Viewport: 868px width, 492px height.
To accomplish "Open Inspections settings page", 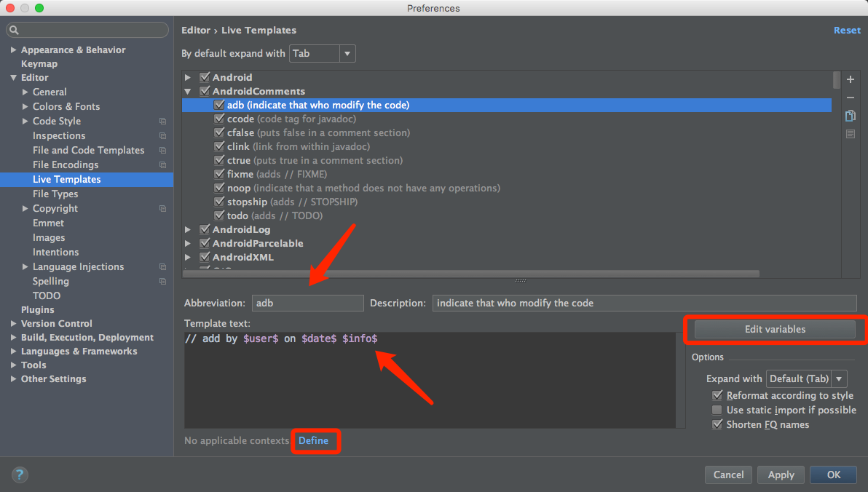I will [59, 135].
